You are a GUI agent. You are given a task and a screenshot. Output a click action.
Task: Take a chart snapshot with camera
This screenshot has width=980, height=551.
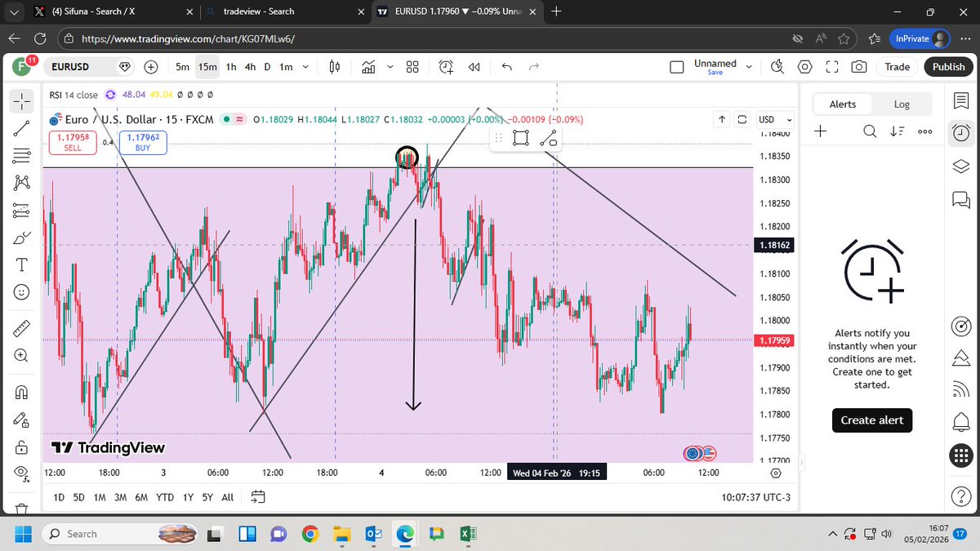(x=859, y=67)
